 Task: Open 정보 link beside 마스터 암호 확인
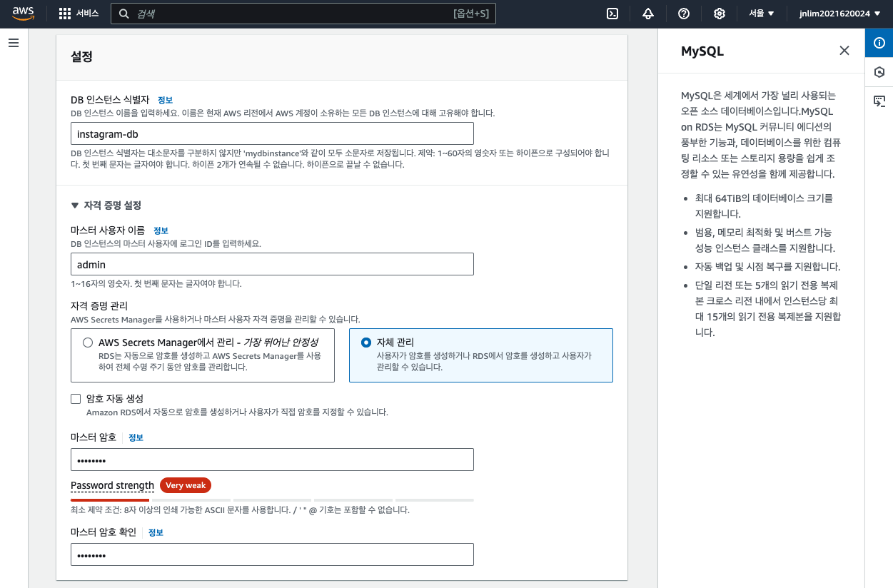(x=156, y=532)
